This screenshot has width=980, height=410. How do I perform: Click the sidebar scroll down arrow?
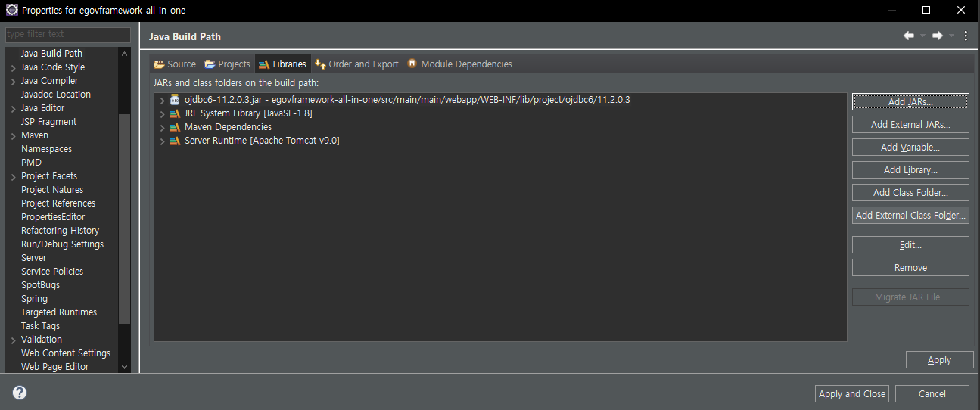point(125,366)
